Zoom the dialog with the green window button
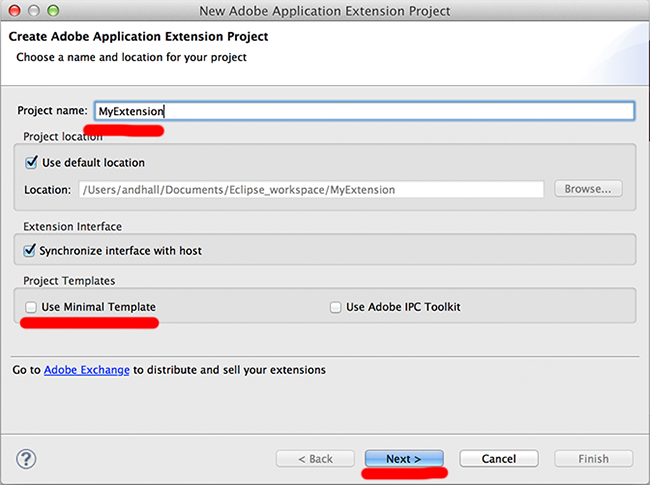This screenshot has height=485, width=650. tap(53, 10)
